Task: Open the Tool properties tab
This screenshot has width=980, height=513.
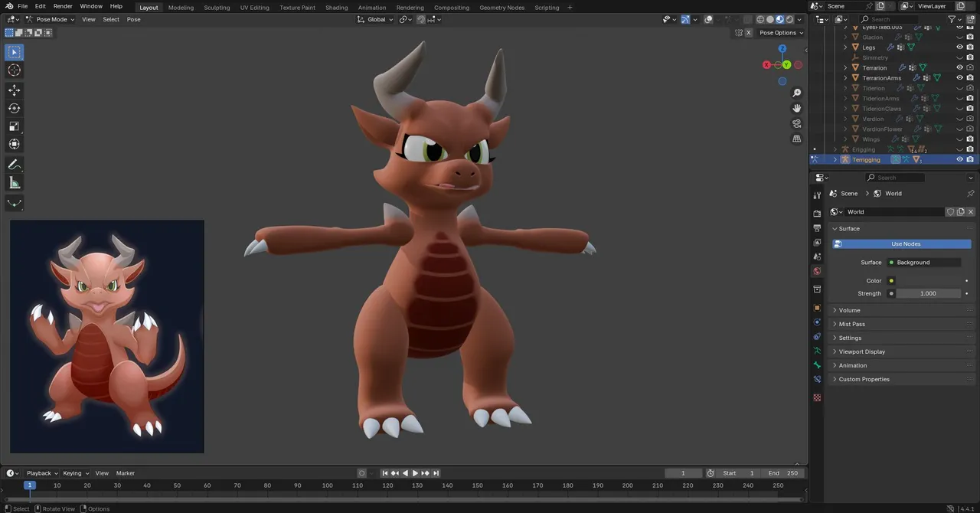Action: tap(817, 196)
